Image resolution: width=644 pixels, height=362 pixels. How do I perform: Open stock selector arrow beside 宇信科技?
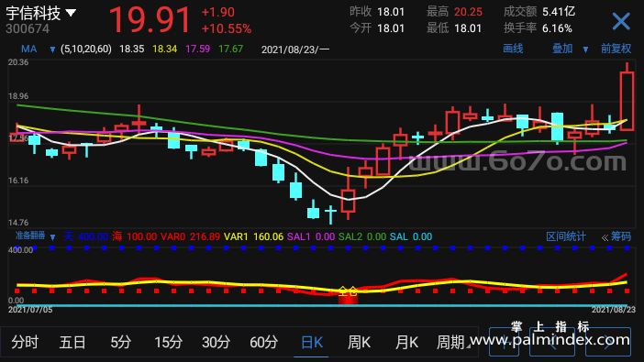tap(71, 13)
